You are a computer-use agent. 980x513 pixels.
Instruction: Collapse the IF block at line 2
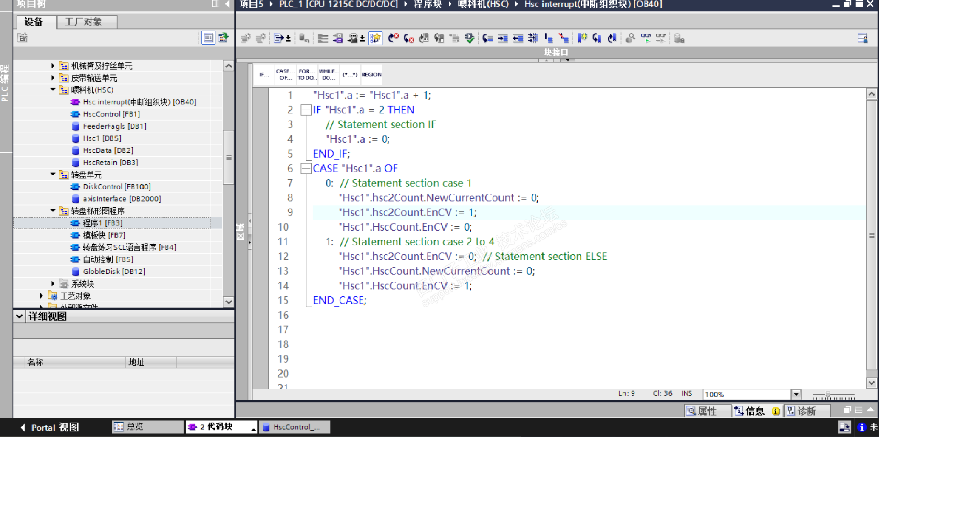click(306, 110)
